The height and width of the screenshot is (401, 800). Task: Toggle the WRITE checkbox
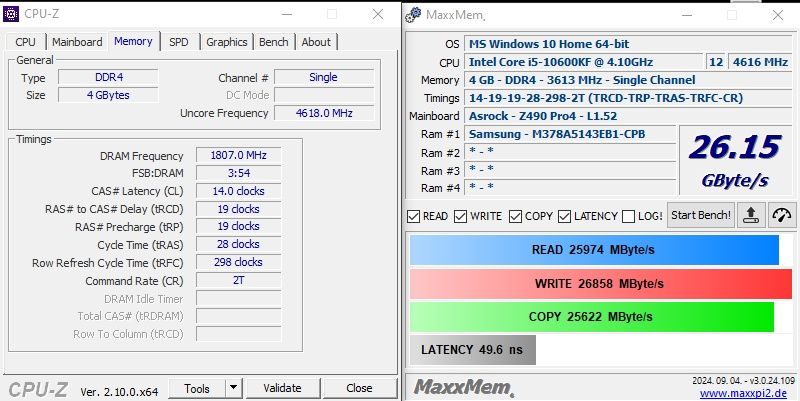(x=460, y=216)
